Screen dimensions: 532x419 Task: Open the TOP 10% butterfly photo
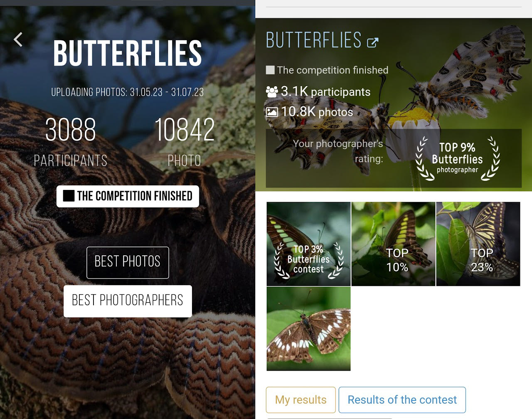393,244
